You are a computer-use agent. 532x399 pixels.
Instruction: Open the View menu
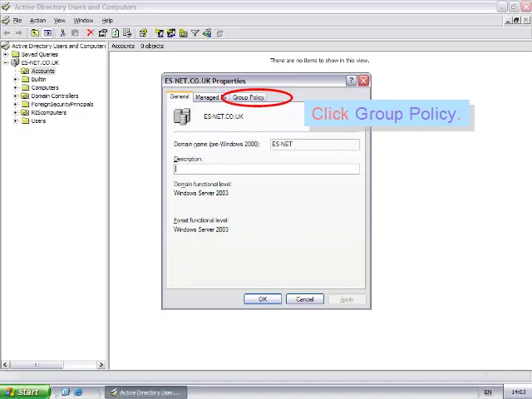click(60, 20)
